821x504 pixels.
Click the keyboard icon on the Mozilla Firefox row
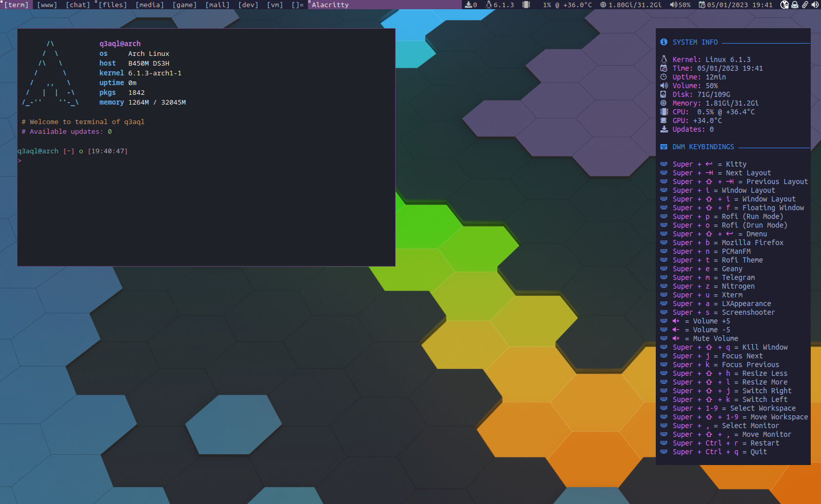point(664,243)
